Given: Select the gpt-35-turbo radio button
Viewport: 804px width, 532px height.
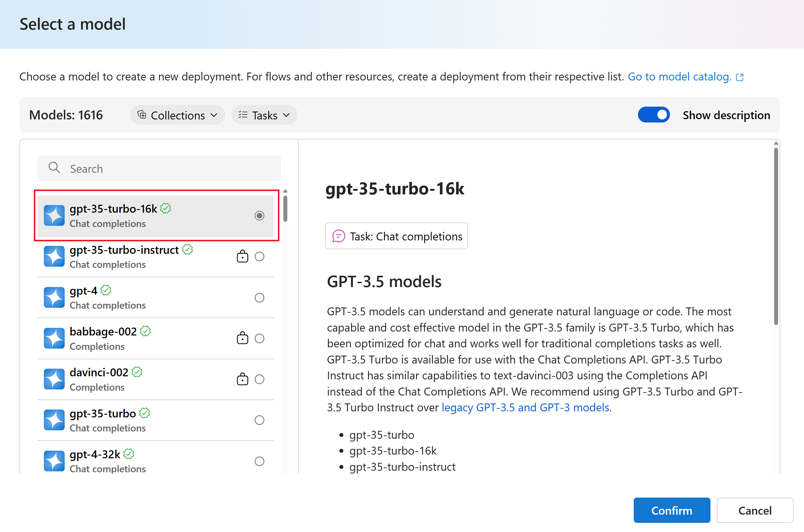Looking at the screenshot, I should [260, 420].
